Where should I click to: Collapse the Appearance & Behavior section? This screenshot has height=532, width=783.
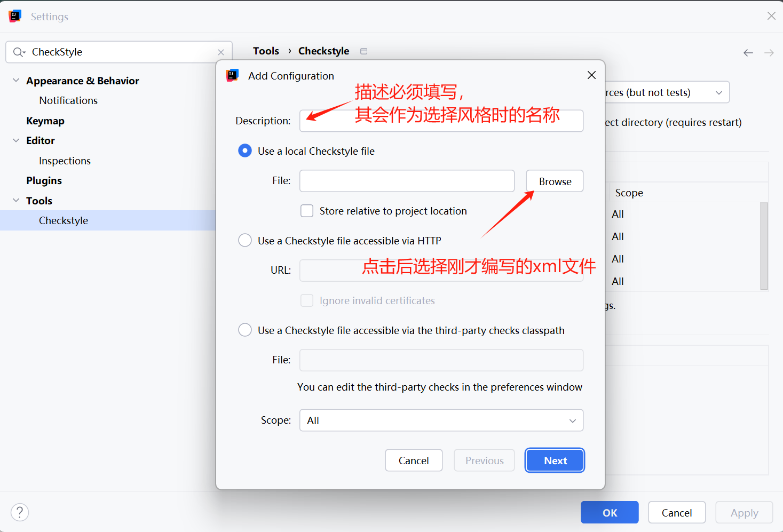tap(16, 81)
